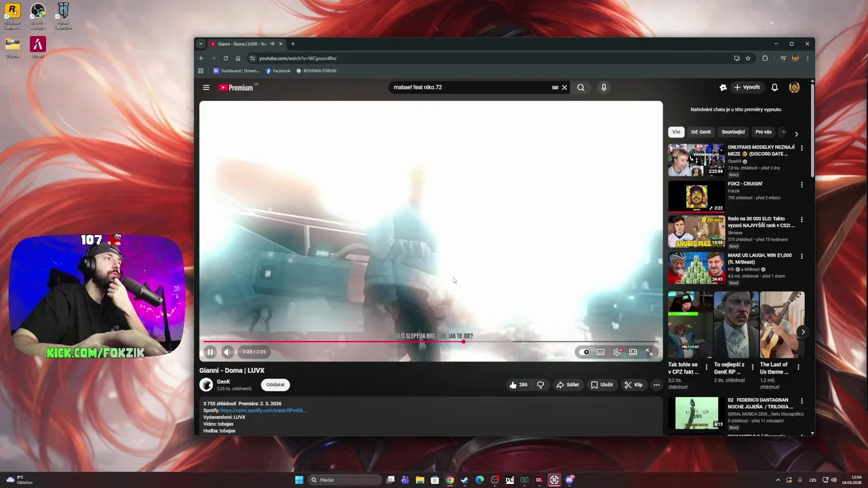Reload the page in Chrome

click(226, 58)
